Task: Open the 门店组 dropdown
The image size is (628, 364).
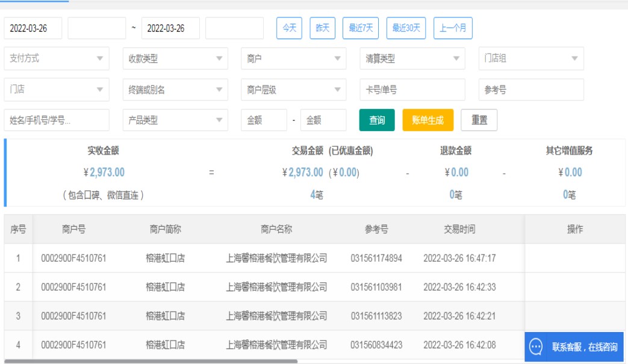Action: click(x=531, y=59)
